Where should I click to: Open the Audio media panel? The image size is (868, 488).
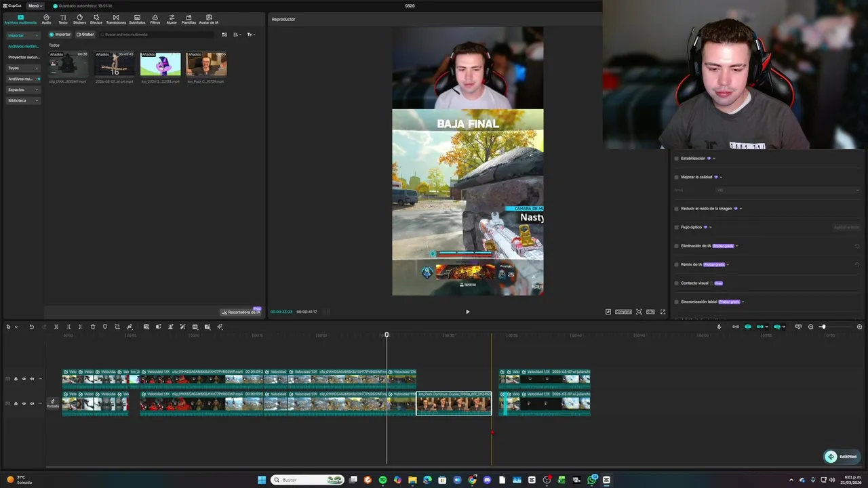(x=46, y=19)
